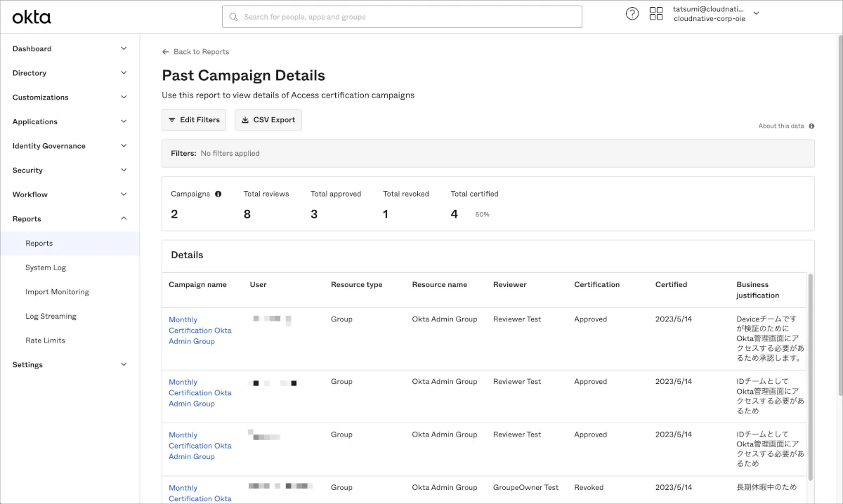843x504 pixels.
Task: Expand the account dropdown chevron
Action: [756, 13]
